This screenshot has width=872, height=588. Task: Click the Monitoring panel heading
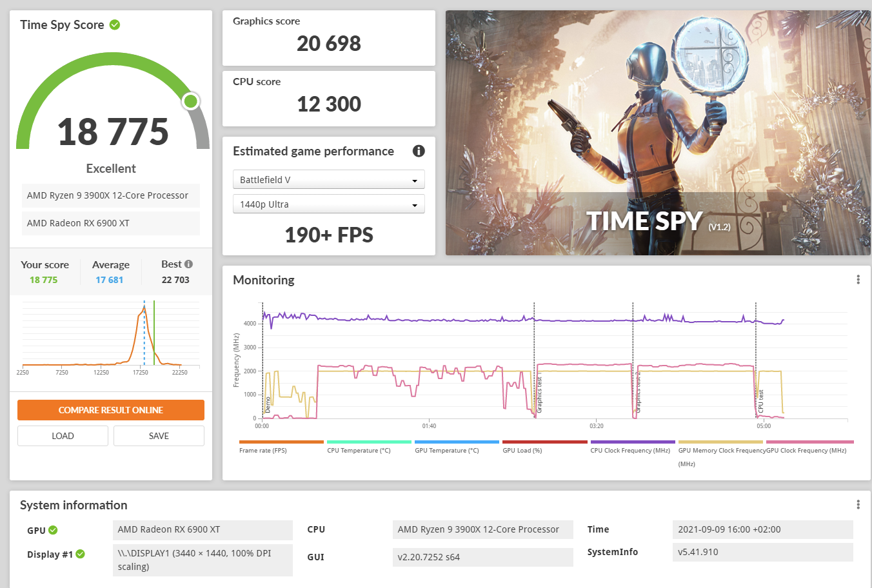click(x=264, y=280)
